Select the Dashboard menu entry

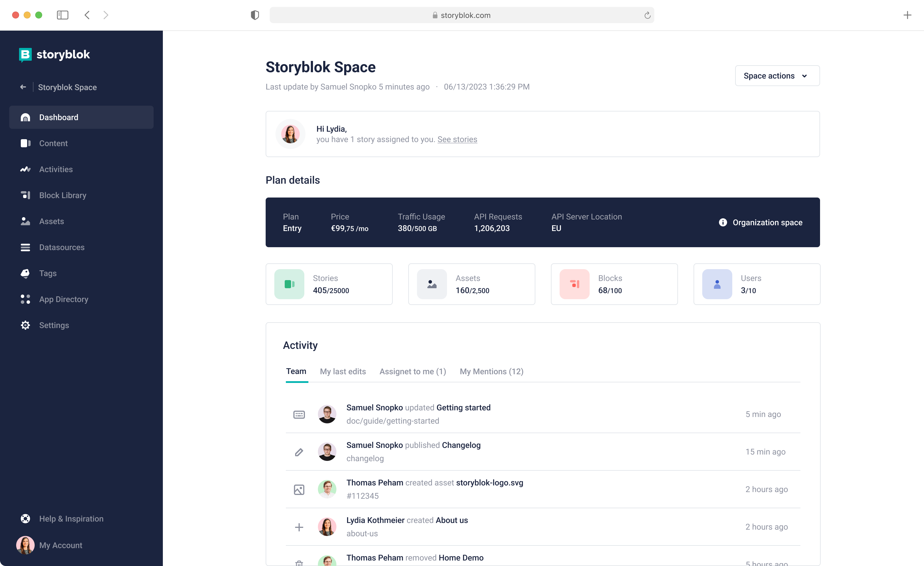(59, 117)
